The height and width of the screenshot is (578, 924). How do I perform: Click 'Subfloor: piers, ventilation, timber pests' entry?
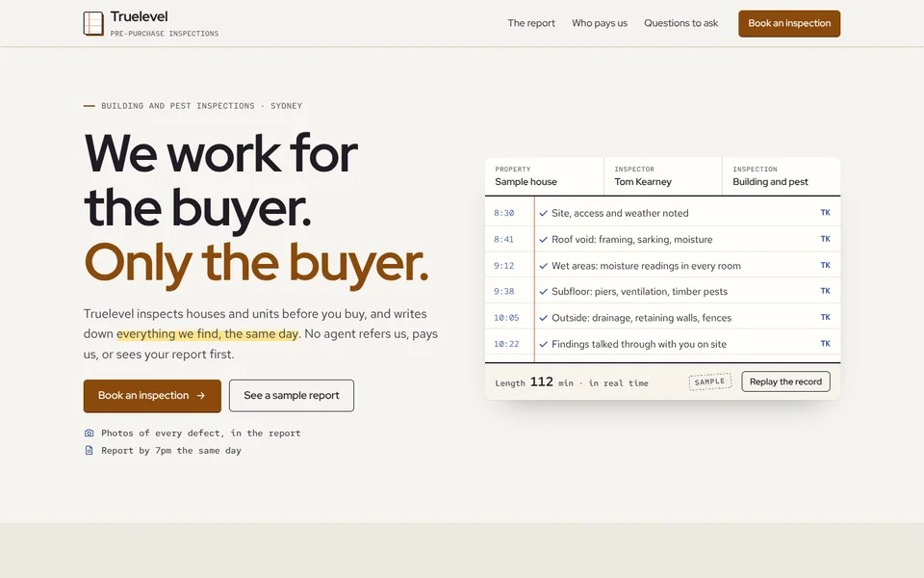point(639,291)
